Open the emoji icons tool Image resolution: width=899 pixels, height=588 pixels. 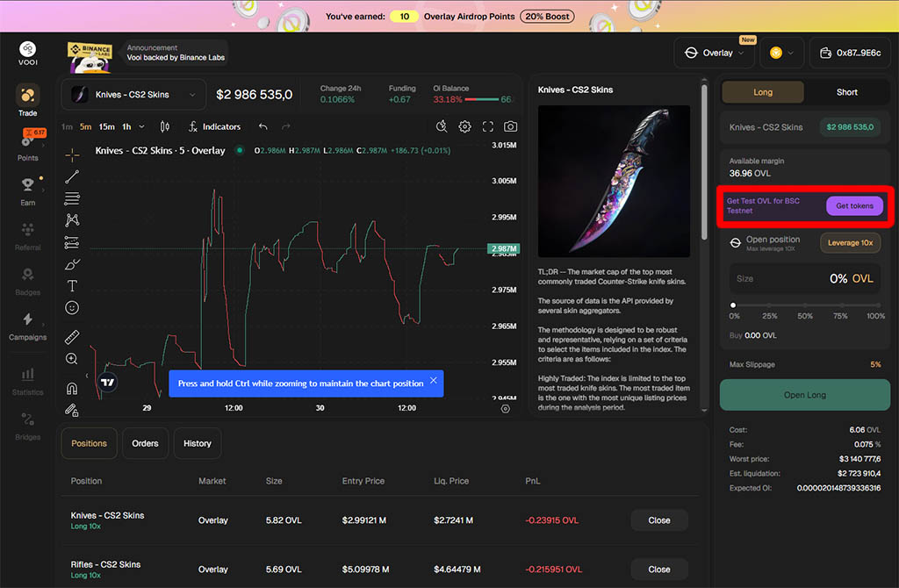pos(72,308)
